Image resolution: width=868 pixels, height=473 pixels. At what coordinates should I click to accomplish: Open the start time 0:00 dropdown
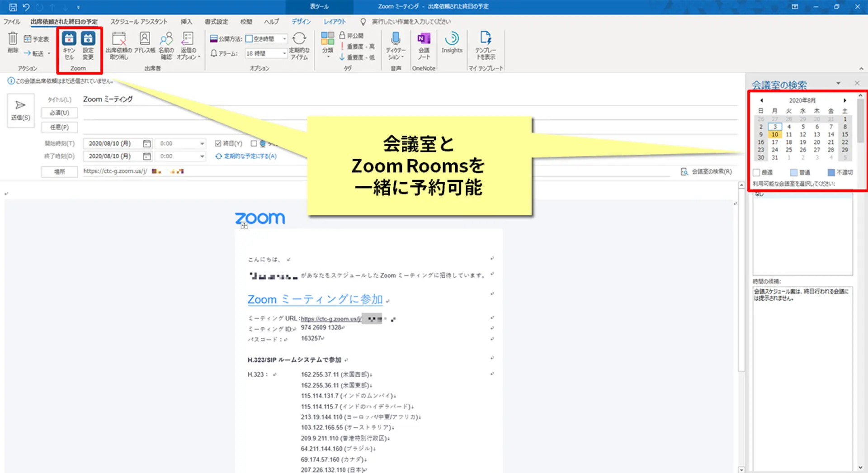click(202, 143)
